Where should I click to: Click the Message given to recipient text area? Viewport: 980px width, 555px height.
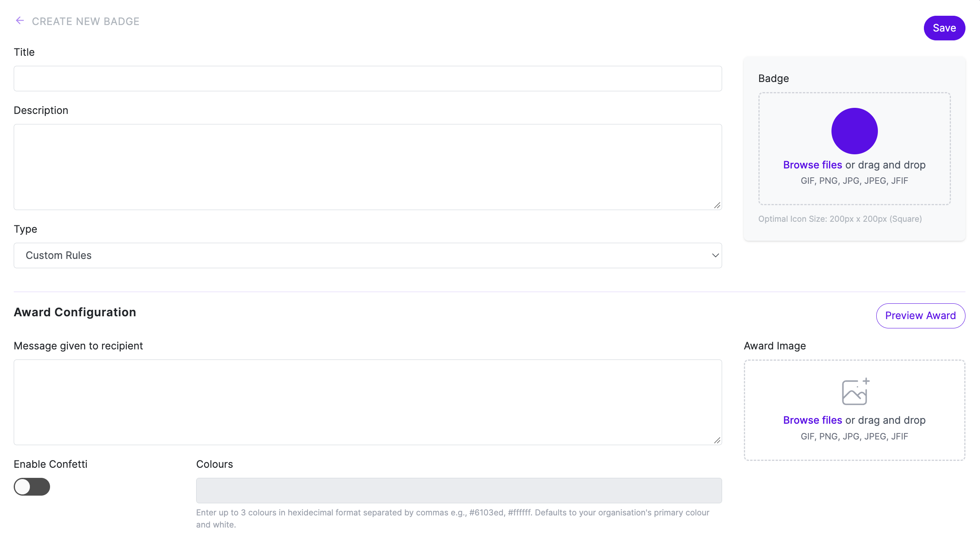pos(368,402)
